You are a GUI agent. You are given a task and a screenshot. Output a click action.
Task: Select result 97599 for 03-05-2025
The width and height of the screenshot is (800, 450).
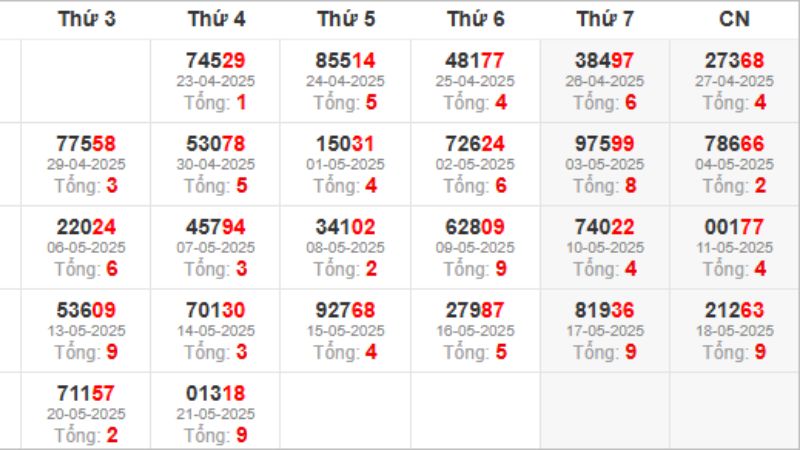(x=605, y=144)
